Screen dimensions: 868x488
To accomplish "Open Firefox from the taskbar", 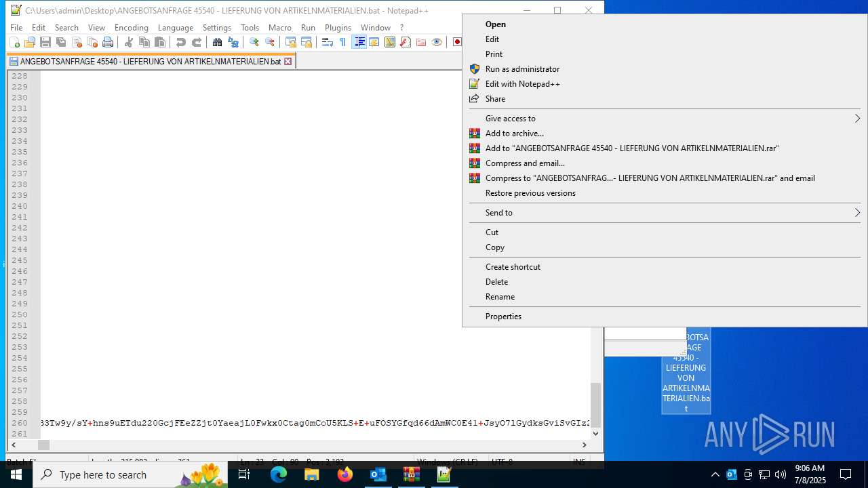I will pos(345,474).
